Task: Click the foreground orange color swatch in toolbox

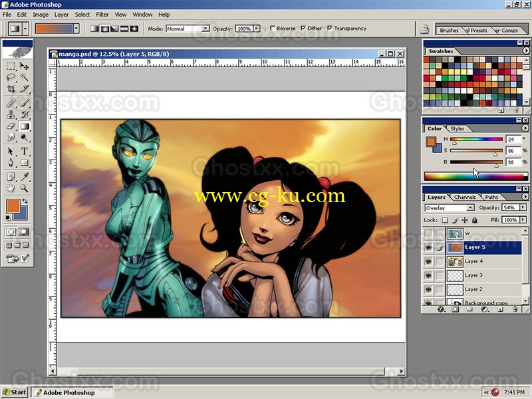Action: [x=13, y=206]
